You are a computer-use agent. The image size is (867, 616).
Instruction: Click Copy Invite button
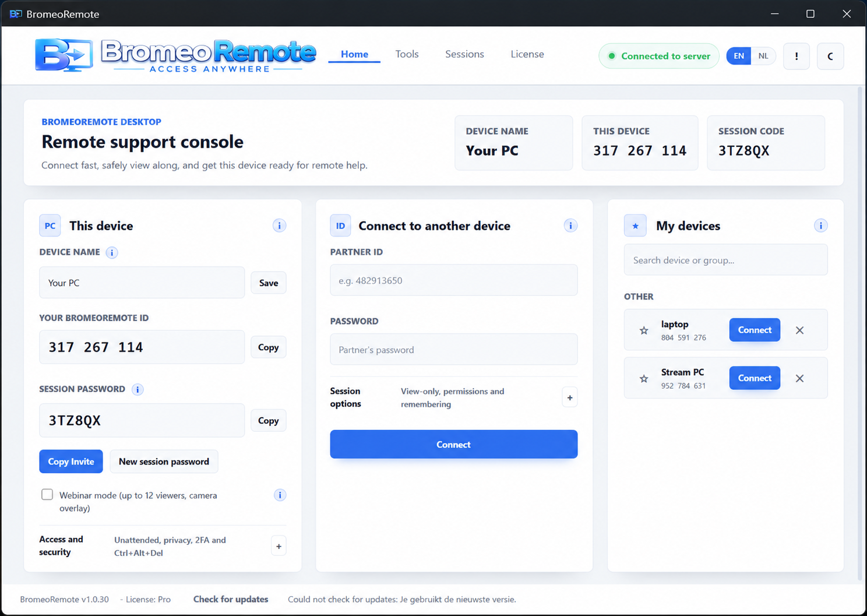point(71,462)
